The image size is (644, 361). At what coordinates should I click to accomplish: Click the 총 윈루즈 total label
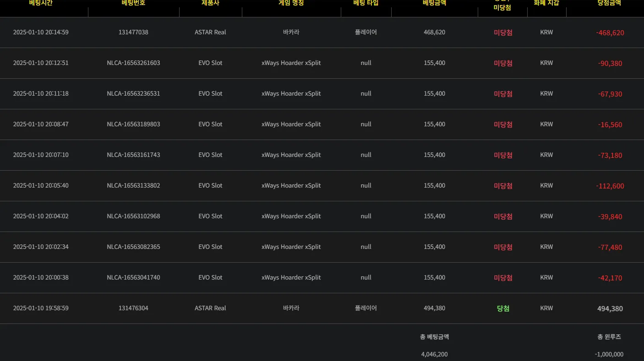coord(609,337)
